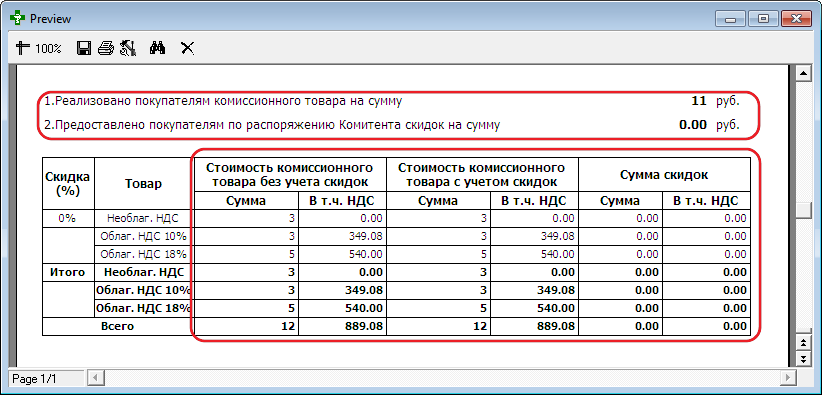
Task: Click the Page 1/1 status indicator
Action: click(46, 378)
